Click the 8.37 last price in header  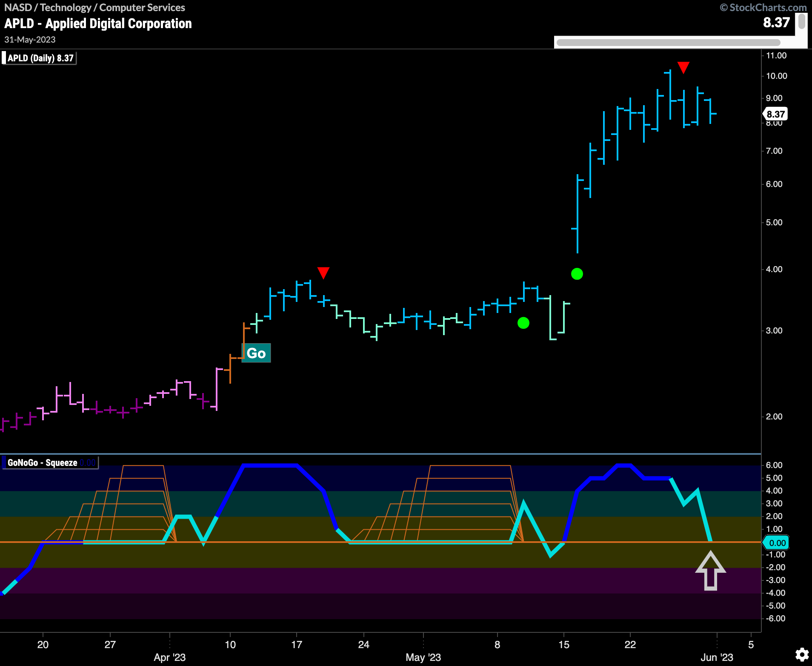(776, 22)
